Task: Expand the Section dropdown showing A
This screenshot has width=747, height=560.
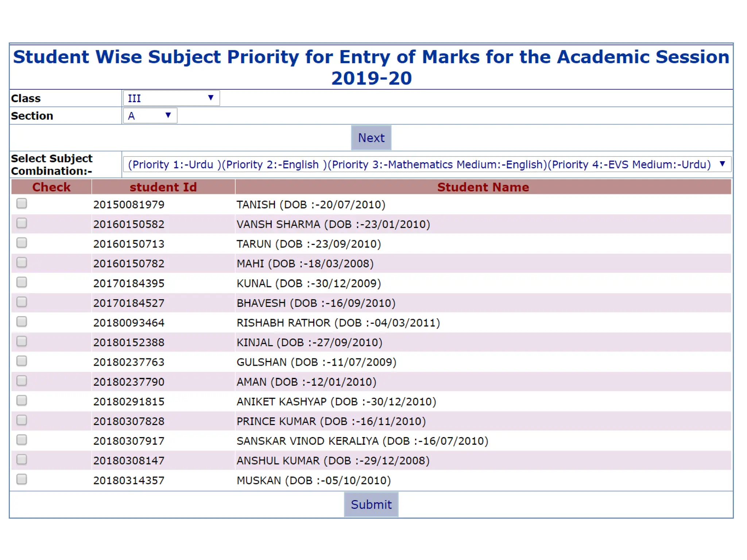Action: tap(150, 116)
